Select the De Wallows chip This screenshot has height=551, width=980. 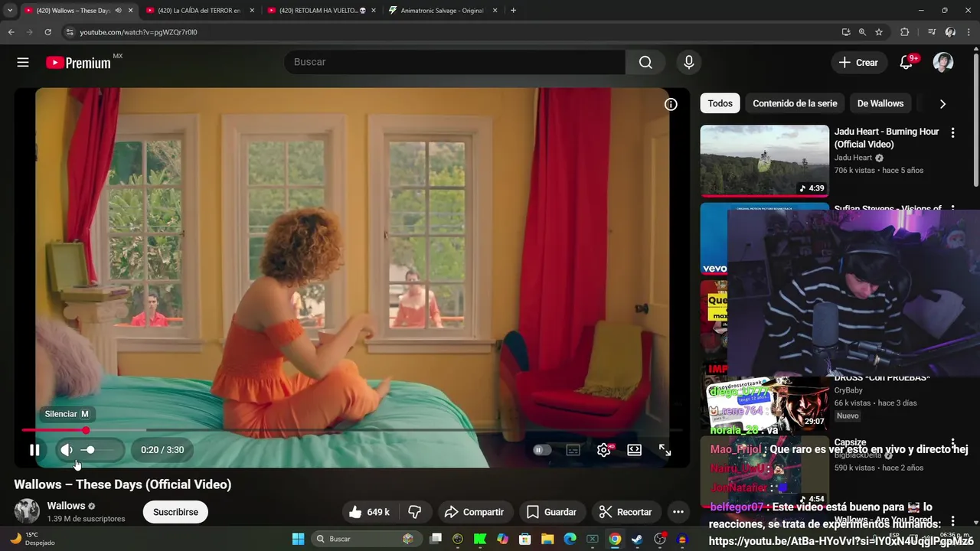coord(880,103)
